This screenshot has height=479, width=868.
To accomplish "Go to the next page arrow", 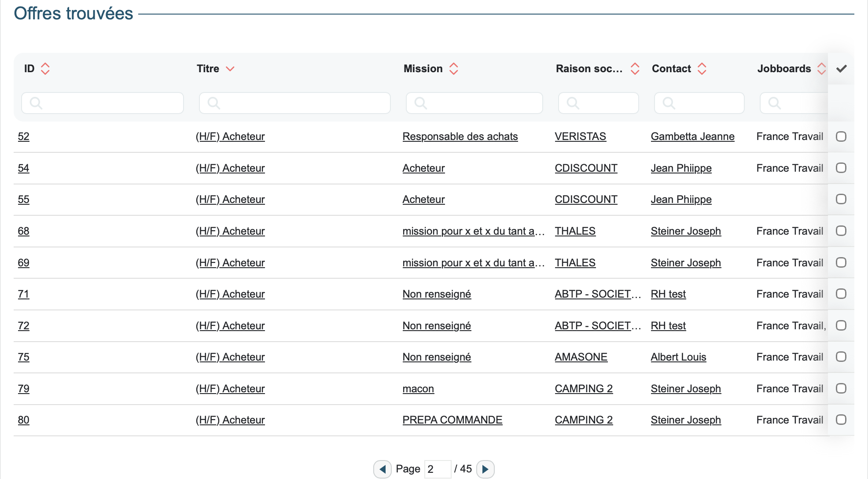I will 485,469.
